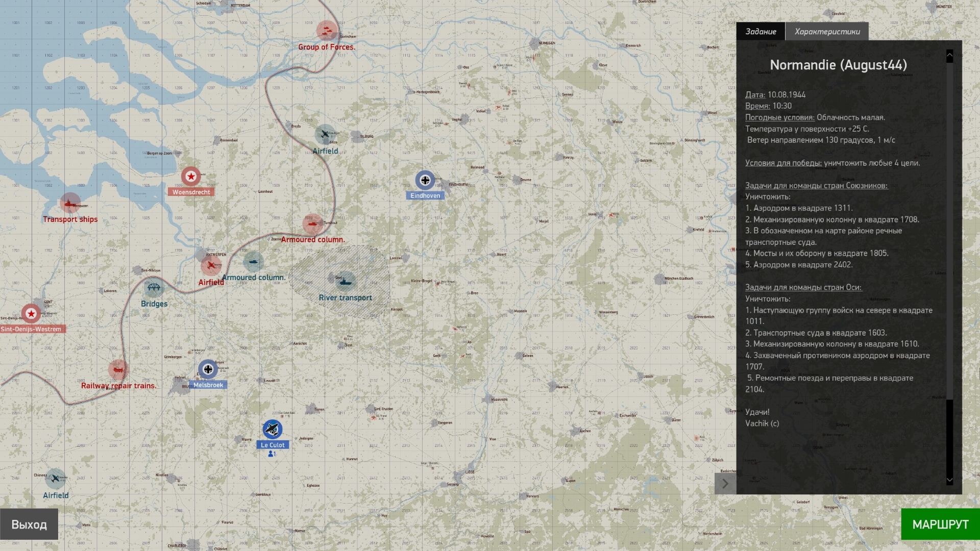Click the Bridges target icon
The height and width of the screenshot is (551, 980).
pyautogui.click(x=154, y=288)
